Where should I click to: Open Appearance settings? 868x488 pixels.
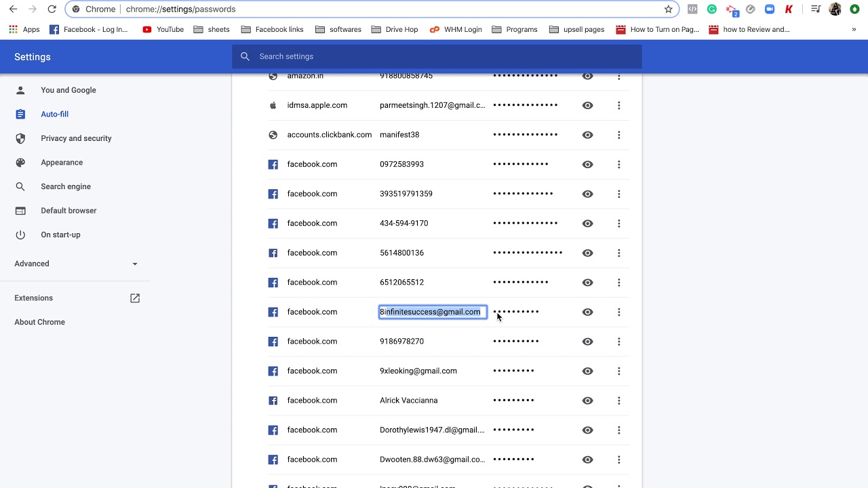click(x=62, y=163)
